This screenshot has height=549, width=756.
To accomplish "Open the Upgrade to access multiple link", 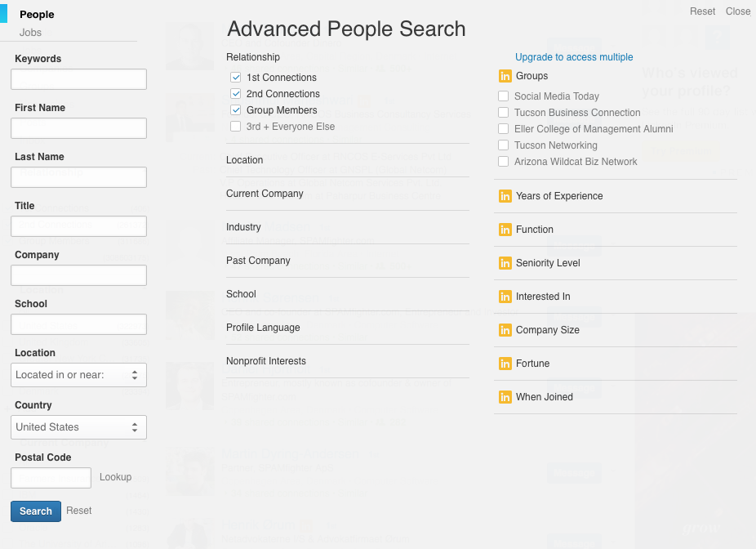I will coord(574,57).
